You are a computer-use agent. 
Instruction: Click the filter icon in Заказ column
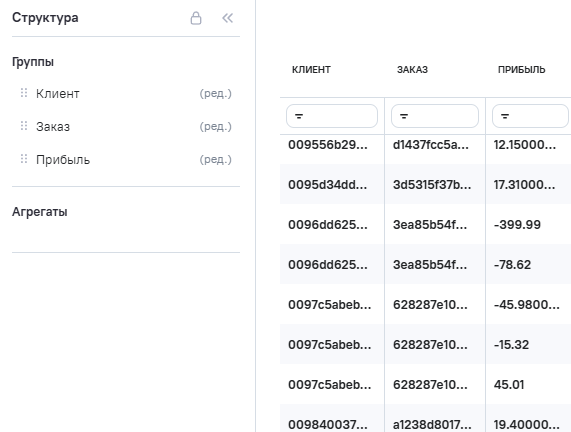pos(404,116)
